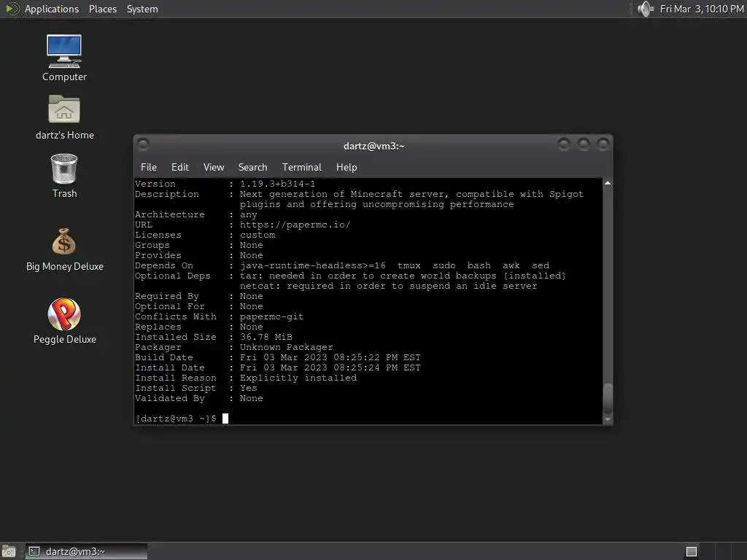Open the terminal Edit menu
The image size is (747, 560).
[x=180, y=167]
